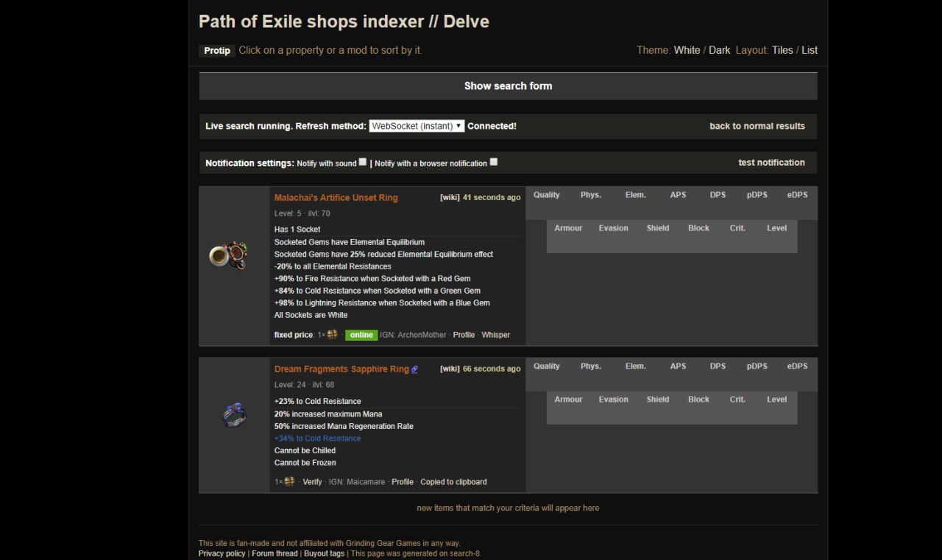Click the page title Path of Exile shops indexer
Image resolution: width=942 pixels, height=560 pixels.
click(x=344, y=21)
